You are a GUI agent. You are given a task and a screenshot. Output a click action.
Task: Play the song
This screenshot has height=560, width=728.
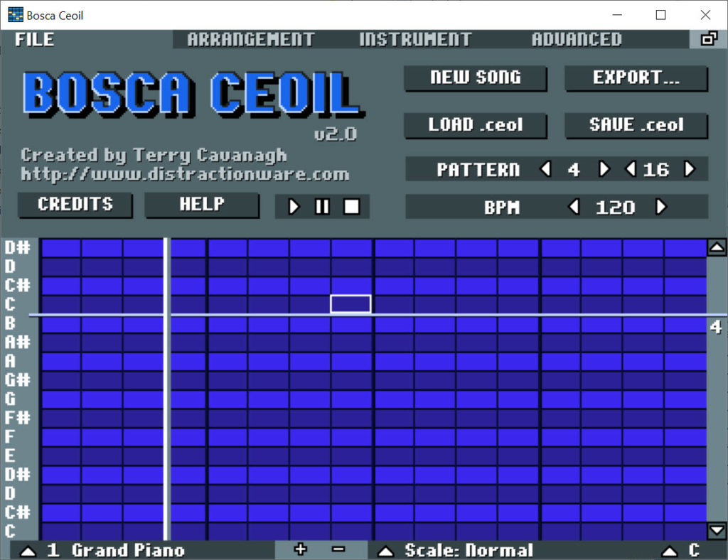[x=294, y=207]
